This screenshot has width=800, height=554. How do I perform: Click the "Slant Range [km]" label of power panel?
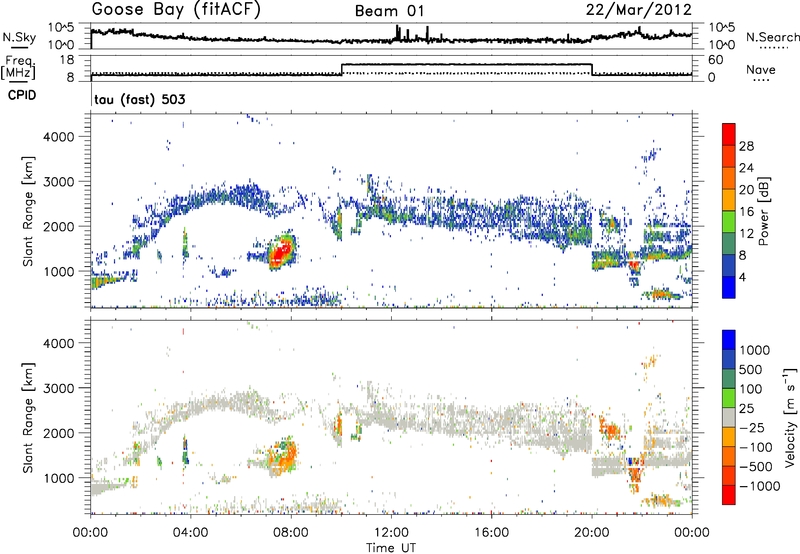(x=28, y=211)
